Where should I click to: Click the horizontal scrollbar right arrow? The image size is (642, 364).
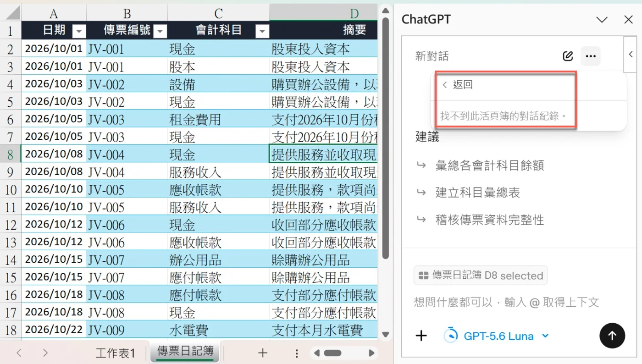pos(372,353)
